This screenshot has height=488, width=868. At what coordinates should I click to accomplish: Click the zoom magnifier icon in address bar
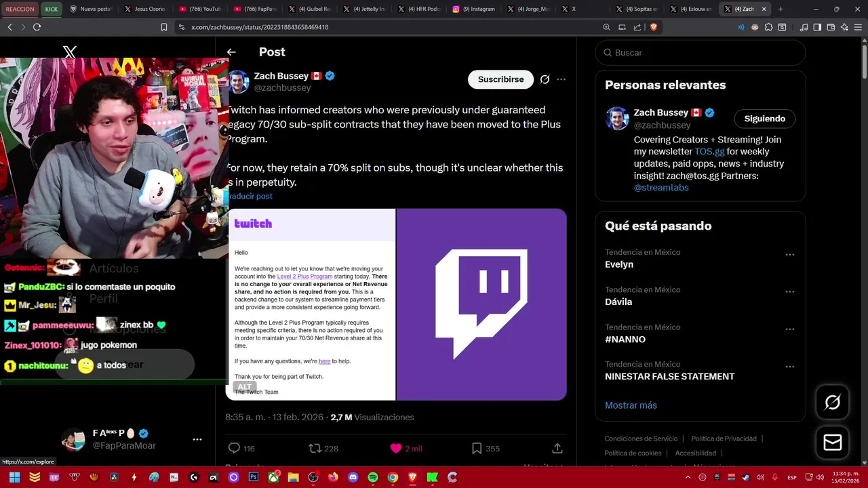pos(606,27)
